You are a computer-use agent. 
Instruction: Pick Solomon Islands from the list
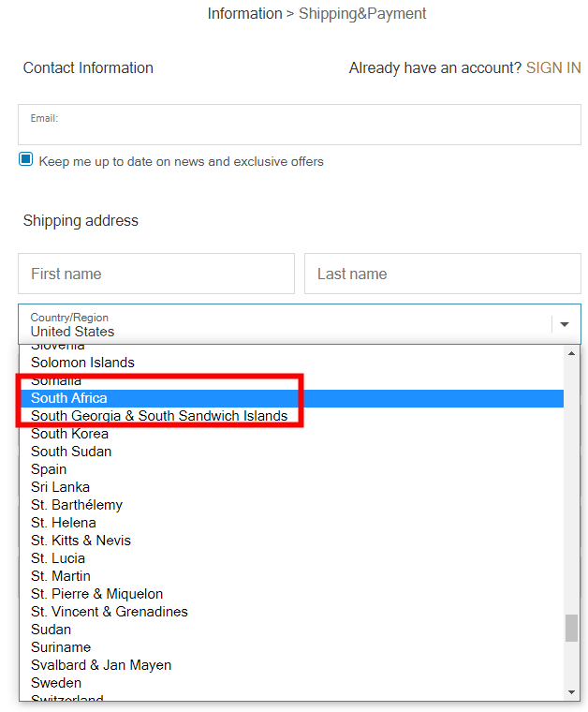tap(82, 363)
